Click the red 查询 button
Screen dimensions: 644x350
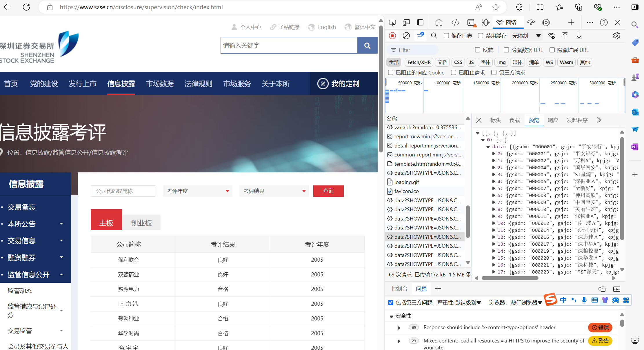click(x=328, y=191)
